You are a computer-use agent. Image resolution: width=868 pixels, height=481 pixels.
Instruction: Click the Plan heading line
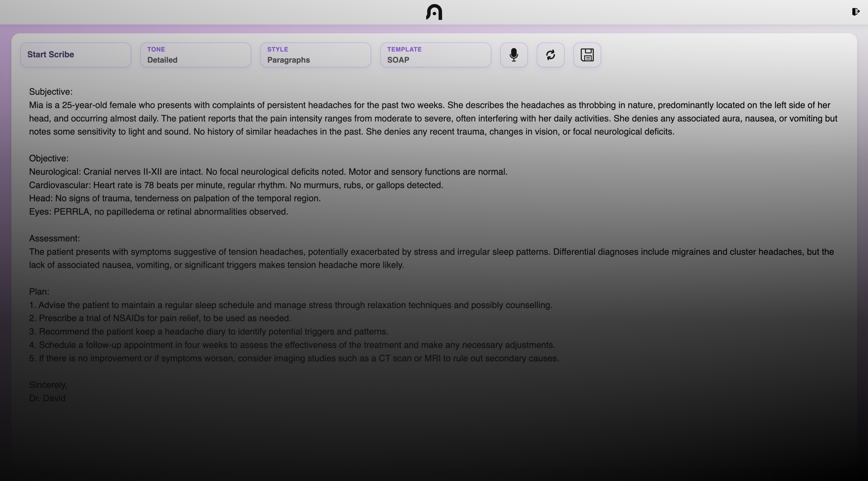point(39,292)
